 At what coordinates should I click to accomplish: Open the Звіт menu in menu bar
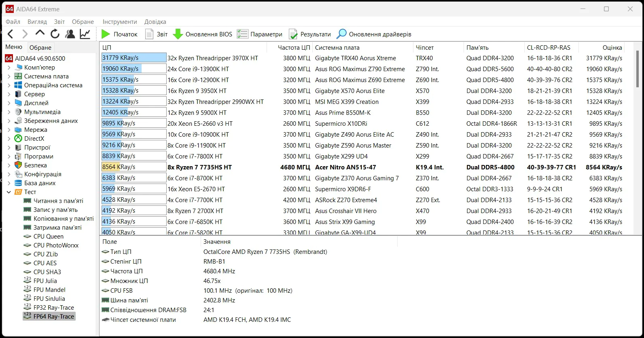(59, 22)
